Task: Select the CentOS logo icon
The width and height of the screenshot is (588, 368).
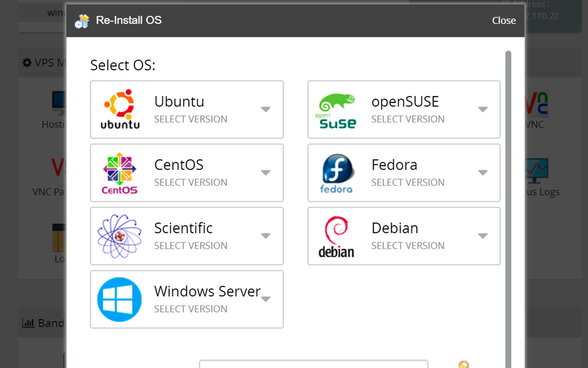Action: 119,173
